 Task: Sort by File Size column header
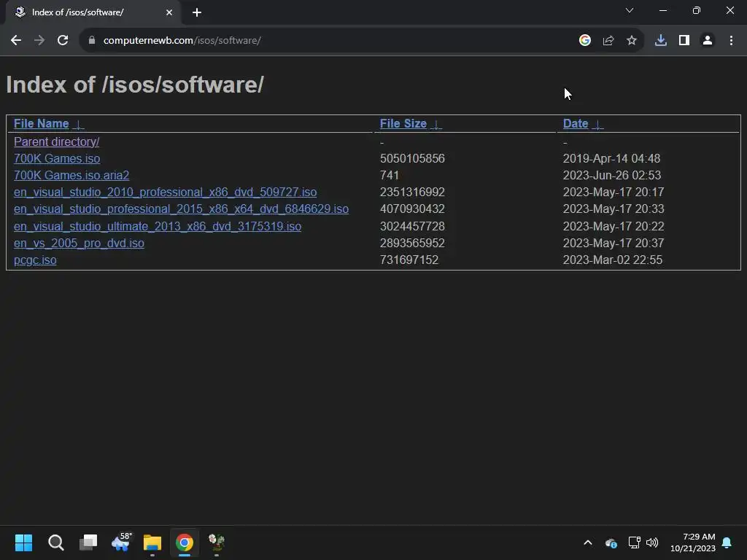click(x=403, y=124)
